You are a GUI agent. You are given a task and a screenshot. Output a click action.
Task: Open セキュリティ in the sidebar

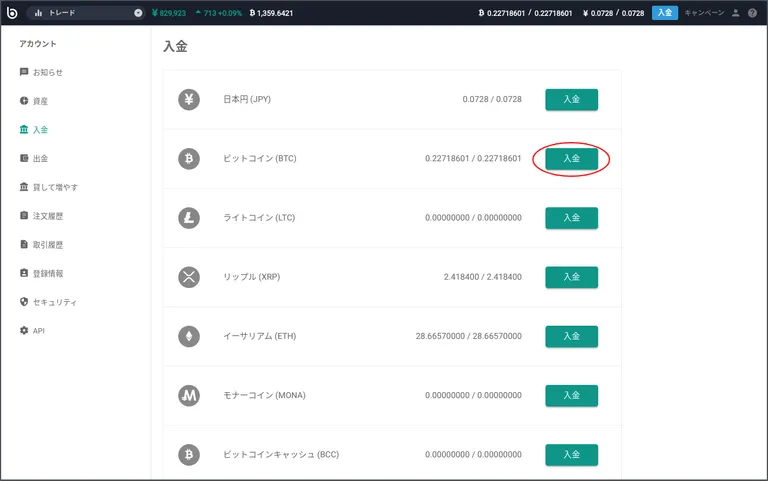(48, 302)
